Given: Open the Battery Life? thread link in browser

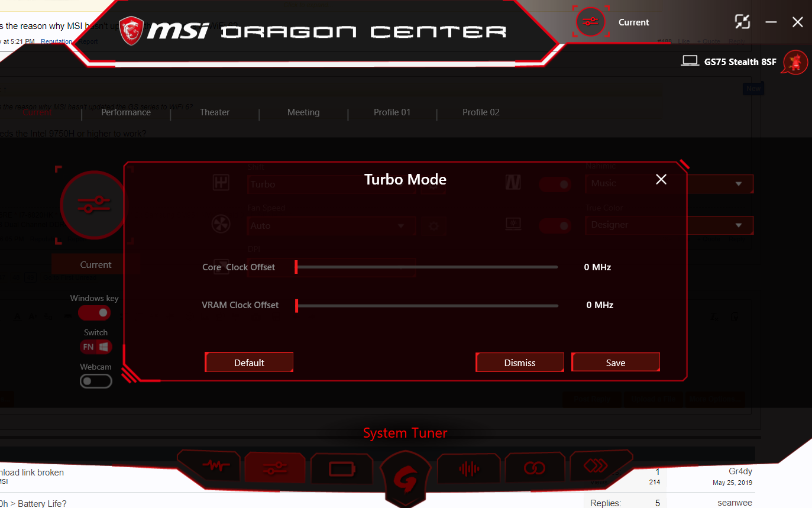Looking at the screenshot, I should [x=33, y=503].
